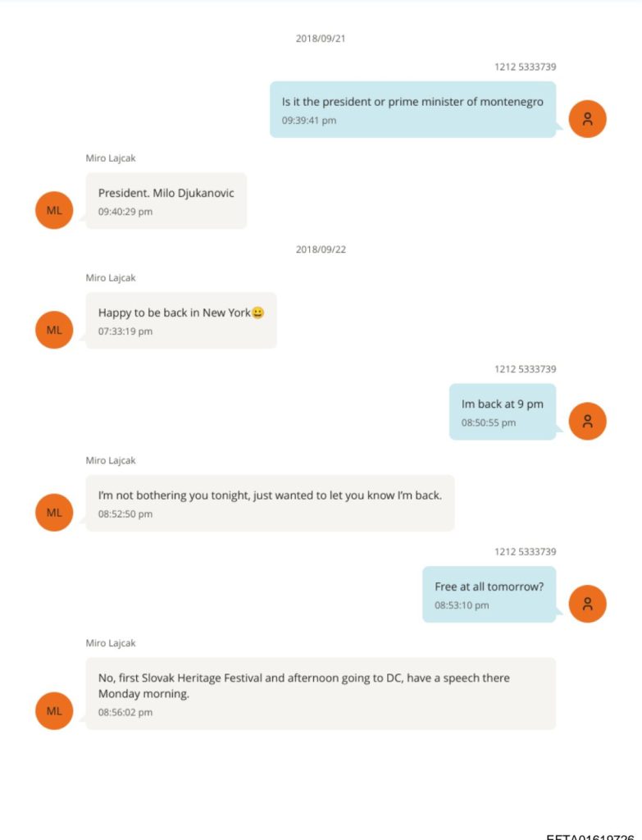The height and width of the screenshot is (840, 642).
Task: Click the 09:39:41 pm timestamp
Action: 309,121
